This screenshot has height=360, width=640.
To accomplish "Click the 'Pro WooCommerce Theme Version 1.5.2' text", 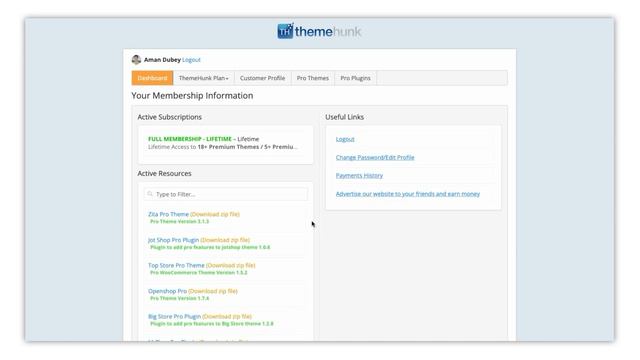I will [x=199, y=272].
